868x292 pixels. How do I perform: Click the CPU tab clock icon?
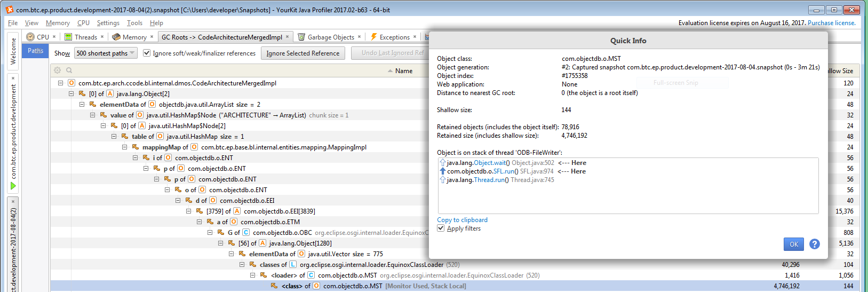30,37
